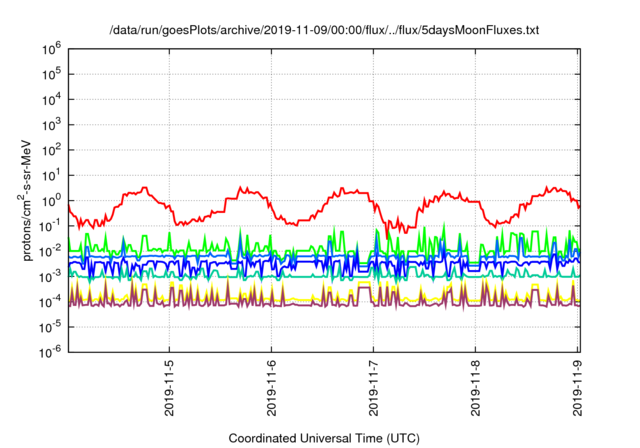Click the plot title file path text
This screenshot has width=640, height=448.
(324, 30)
